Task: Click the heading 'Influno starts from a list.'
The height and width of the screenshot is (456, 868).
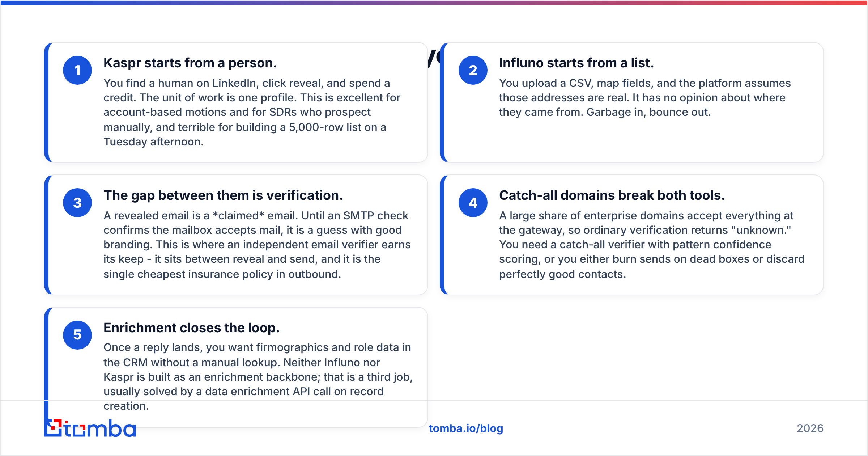Action: click(x=576, y=63)
